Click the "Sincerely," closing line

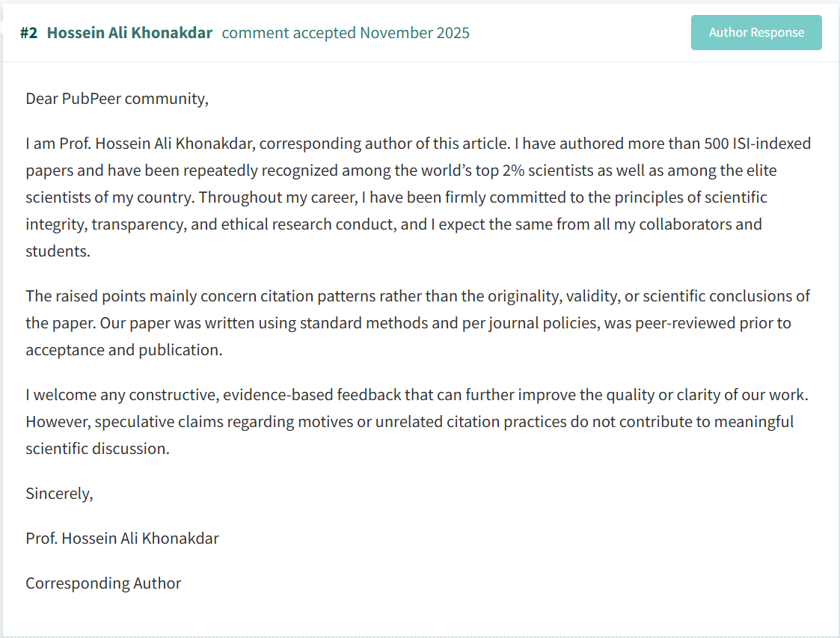[x=59, y=494]
